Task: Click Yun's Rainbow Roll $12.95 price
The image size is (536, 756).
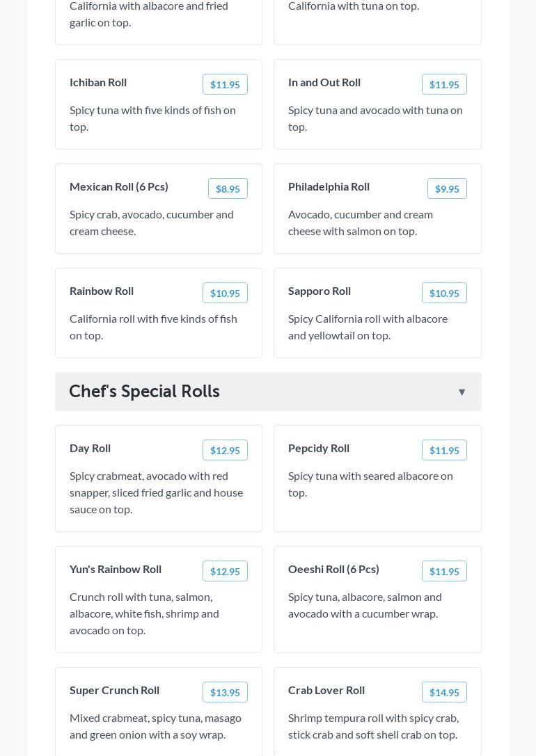Action: pos(225,571)
